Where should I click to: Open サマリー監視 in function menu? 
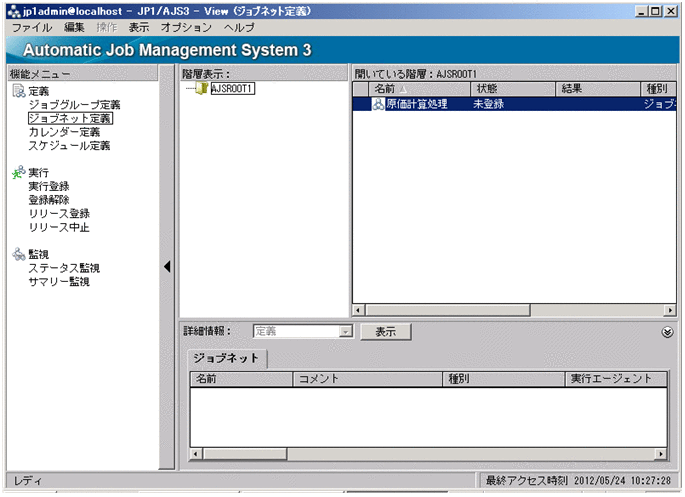[x=59, y=282]
